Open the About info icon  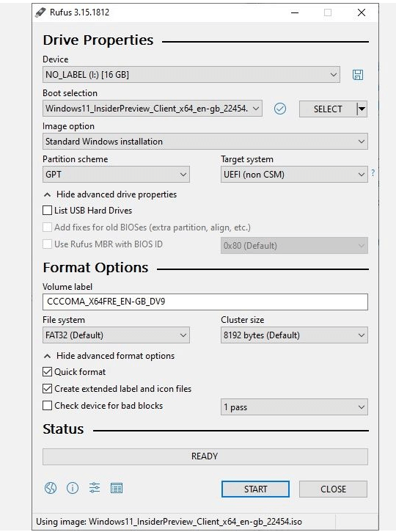click(73, 488)
